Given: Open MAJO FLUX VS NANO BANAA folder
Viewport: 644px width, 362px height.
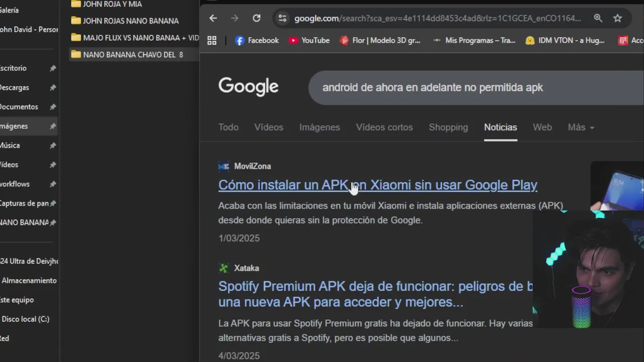Looking at the screenshot, I should pyautogui.click(x=135, y=38).
